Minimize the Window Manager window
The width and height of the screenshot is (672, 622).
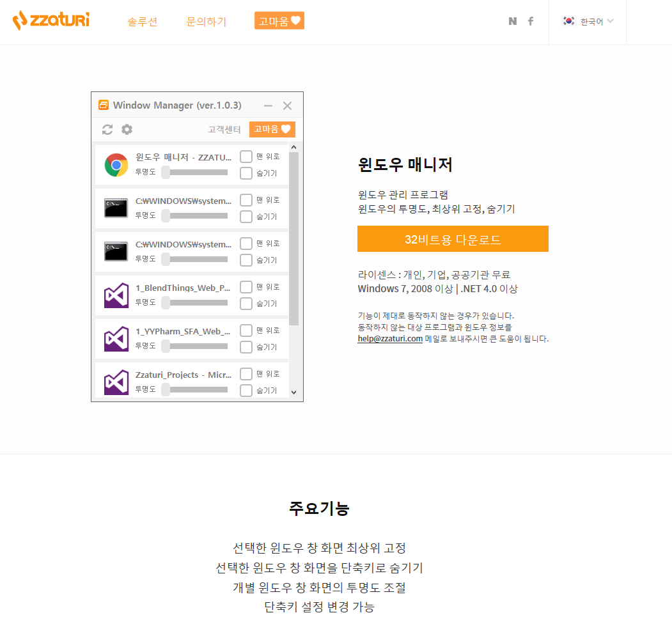click(269, 106)
